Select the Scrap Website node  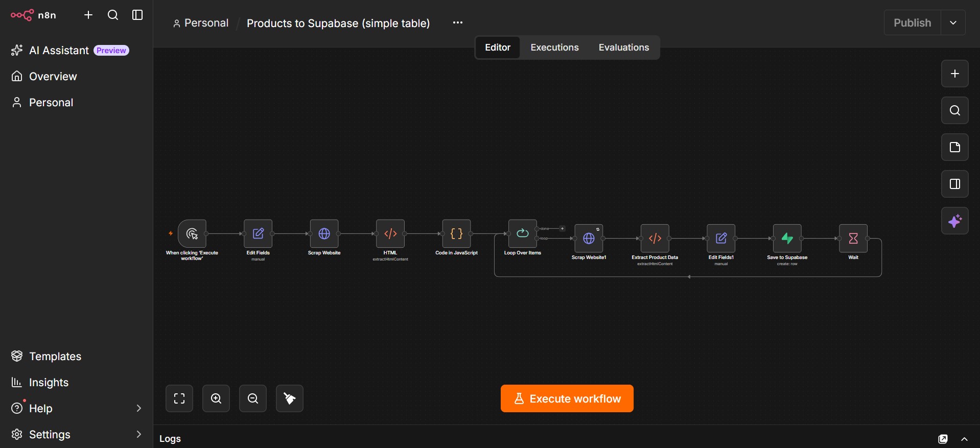point(324,233)
